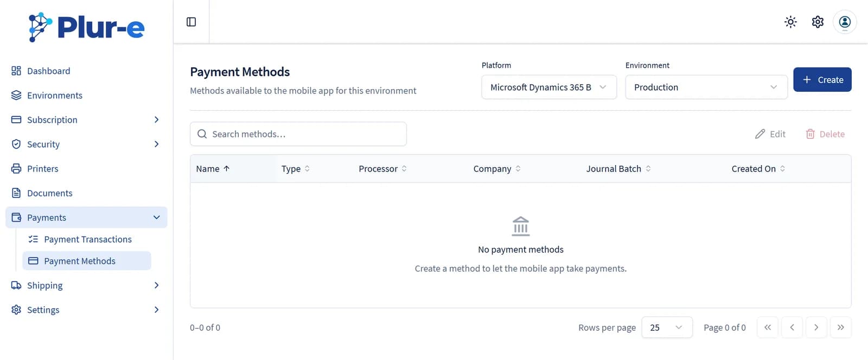Click the sidebar Settings gear icon

tap(16, 310)
